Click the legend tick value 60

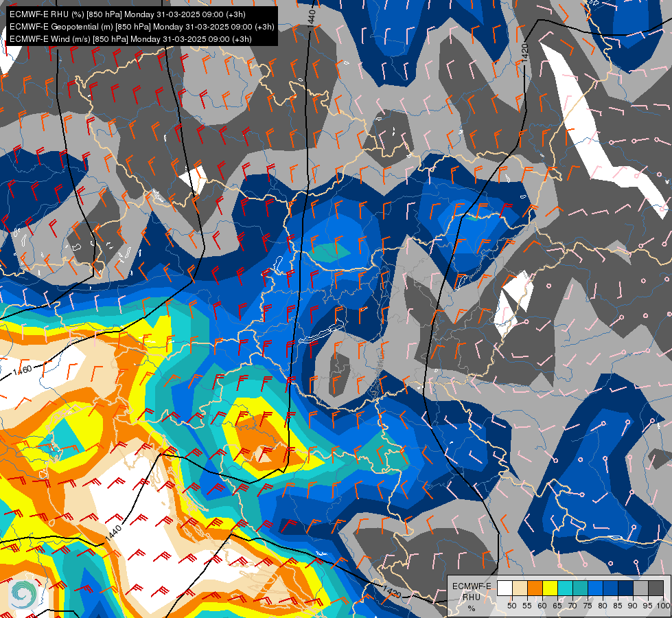tap(542, 606)
